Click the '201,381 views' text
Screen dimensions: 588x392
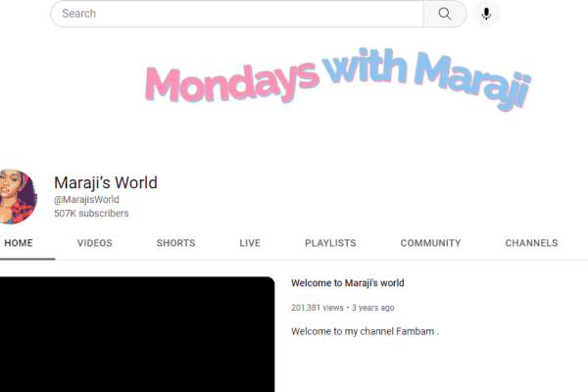[x=318, y=308]
